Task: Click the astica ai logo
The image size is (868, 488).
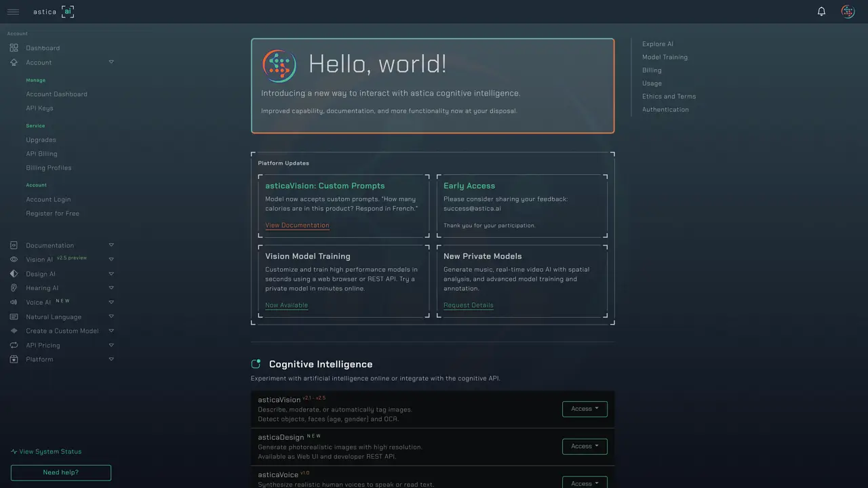Action: pyautogui.click(x=54, y=12)
